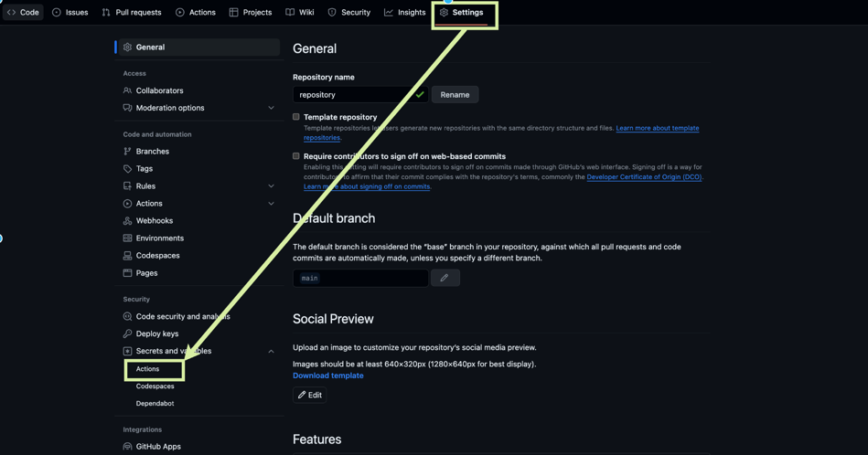868x455 pixels.
Task: Click the Environments server icon
Action: [x=127, y=238]
